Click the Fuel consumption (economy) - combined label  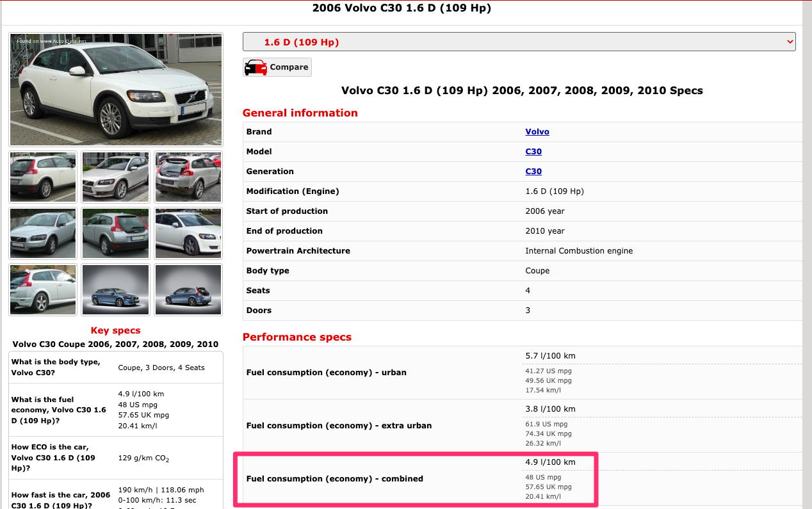pos(334,479)
